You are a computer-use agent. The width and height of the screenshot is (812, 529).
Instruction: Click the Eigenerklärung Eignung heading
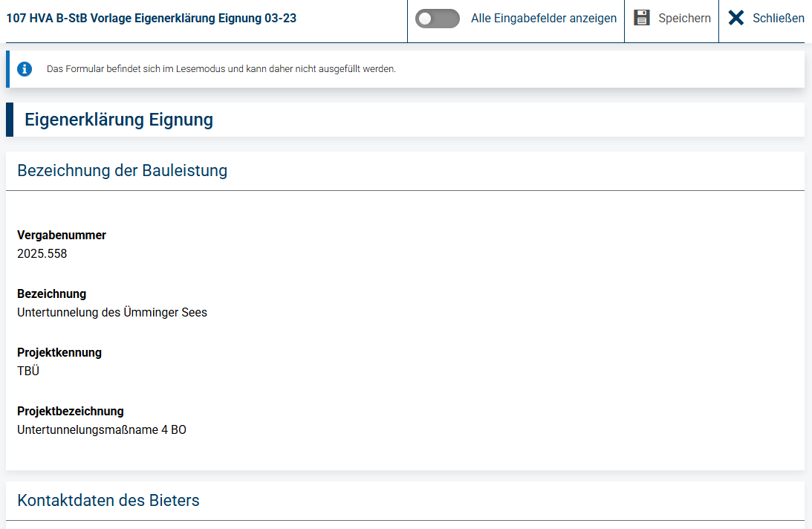pyautogui.click(x=119, y=120)
